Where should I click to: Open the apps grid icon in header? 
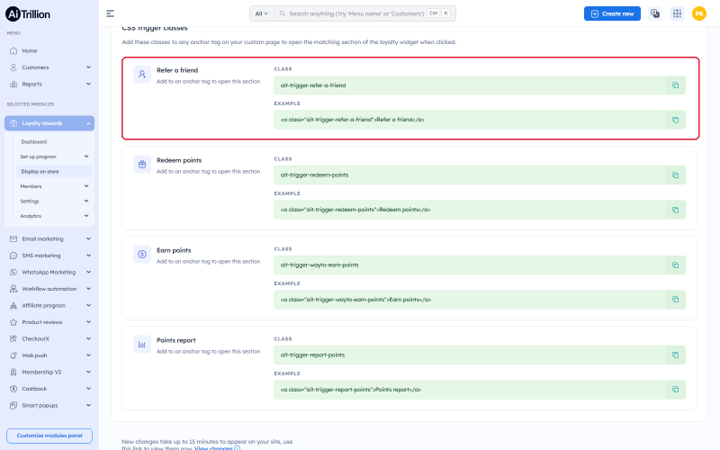[677, 14]
